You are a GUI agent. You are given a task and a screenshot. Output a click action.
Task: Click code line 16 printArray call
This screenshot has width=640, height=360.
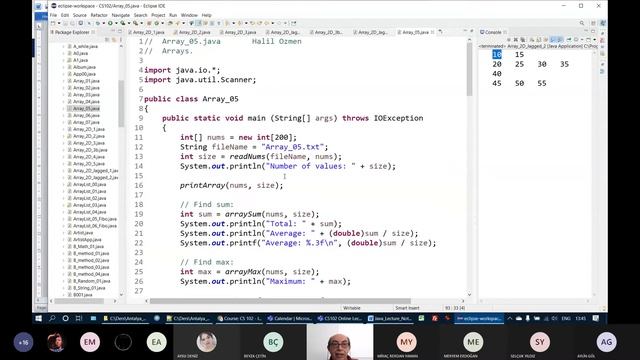[231, 185]
